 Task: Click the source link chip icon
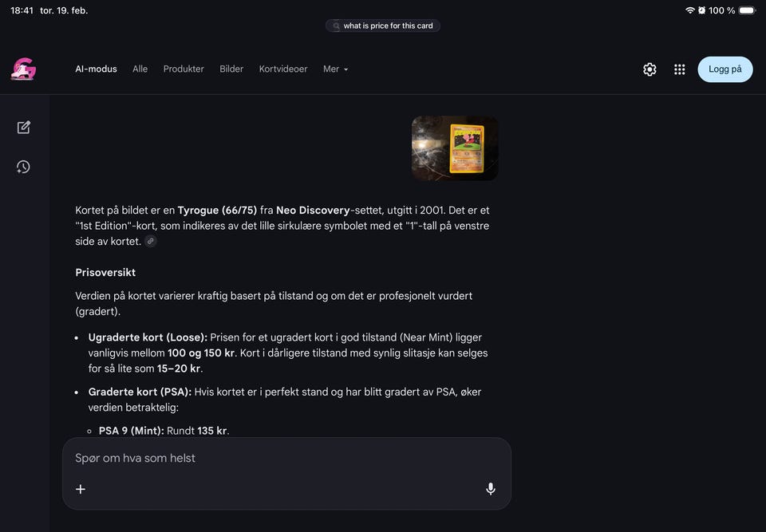[x=151, y=242]
